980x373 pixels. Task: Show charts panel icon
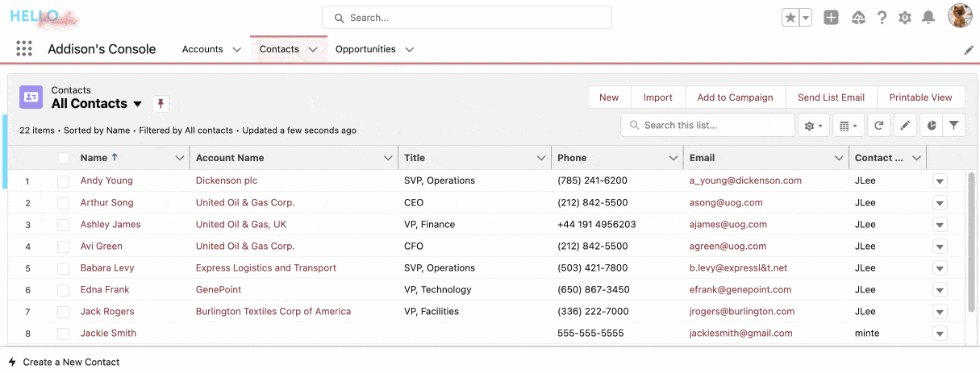tap(931, 126)
